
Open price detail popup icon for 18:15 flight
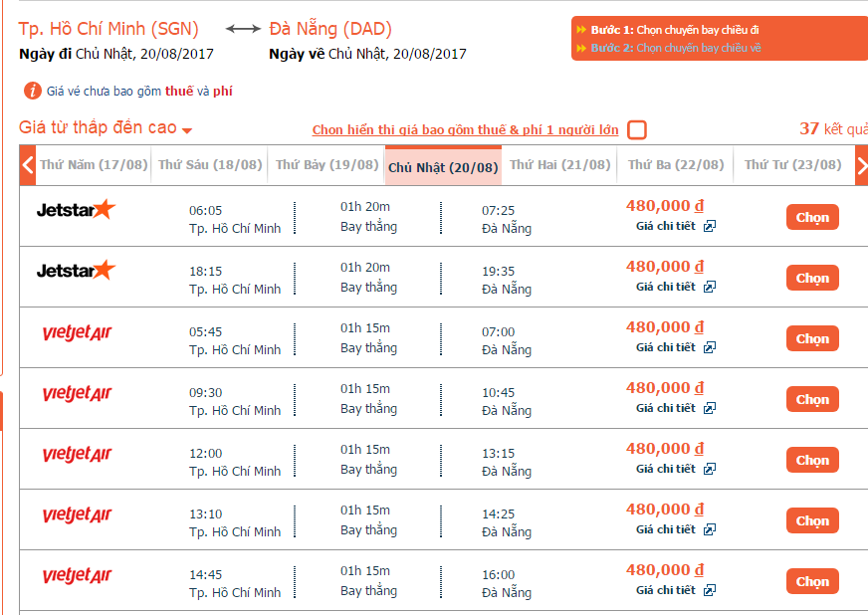[x=710, y=287]
